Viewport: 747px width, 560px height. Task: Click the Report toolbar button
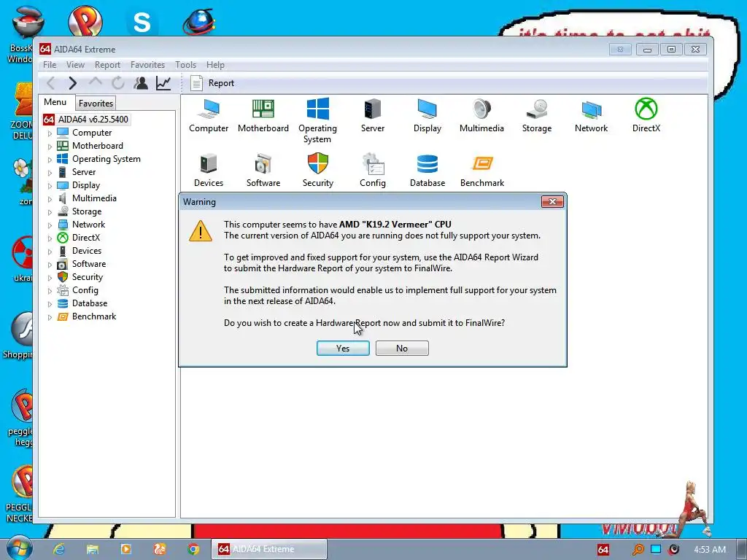(x=212, y=83)
